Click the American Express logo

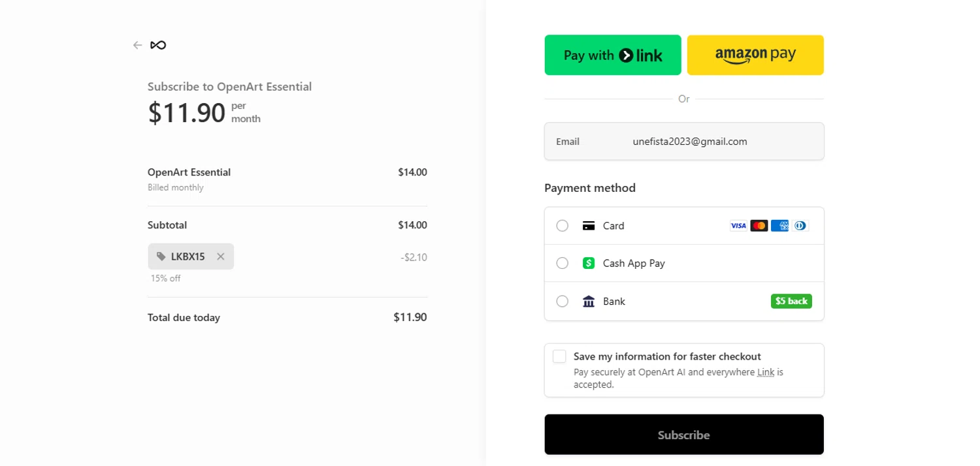click(x=779, y=226)
